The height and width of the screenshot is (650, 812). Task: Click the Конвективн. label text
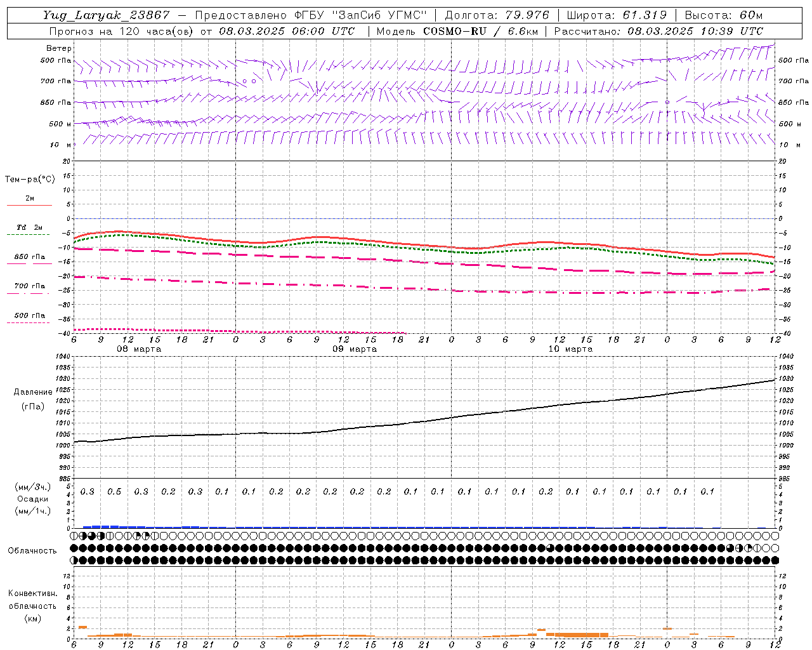coord(33,594)
